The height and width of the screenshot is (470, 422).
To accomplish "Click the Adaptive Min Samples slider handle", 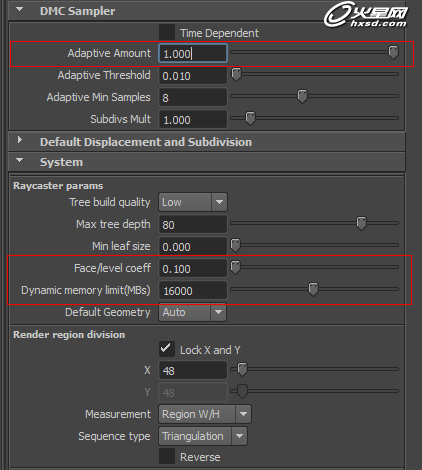I will 302,96.
